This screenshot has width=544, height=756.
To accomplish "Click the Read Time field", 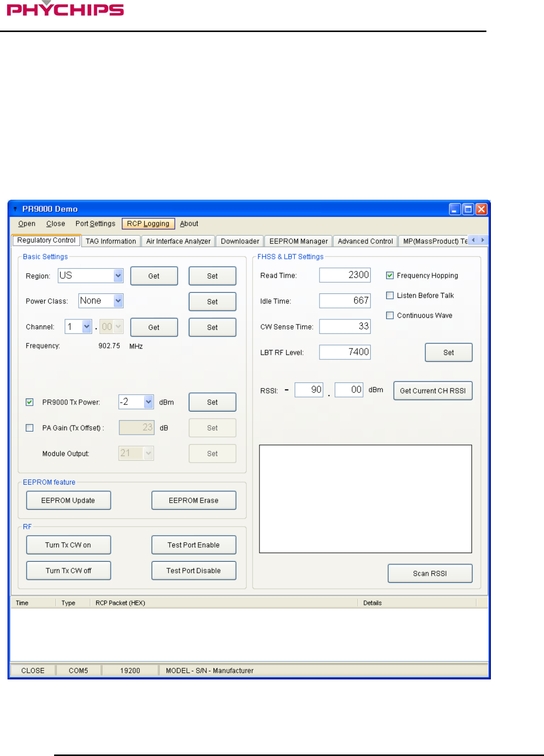I will (x=345, y=275).
